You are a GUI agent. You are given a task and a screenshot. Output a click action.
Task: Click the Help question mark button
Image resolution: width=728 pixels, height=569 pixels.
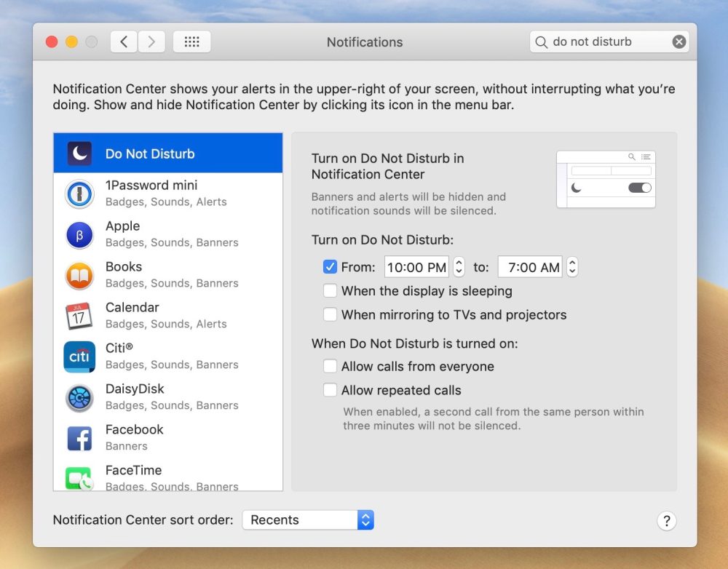pyautogui.click(x=666, y=521)
